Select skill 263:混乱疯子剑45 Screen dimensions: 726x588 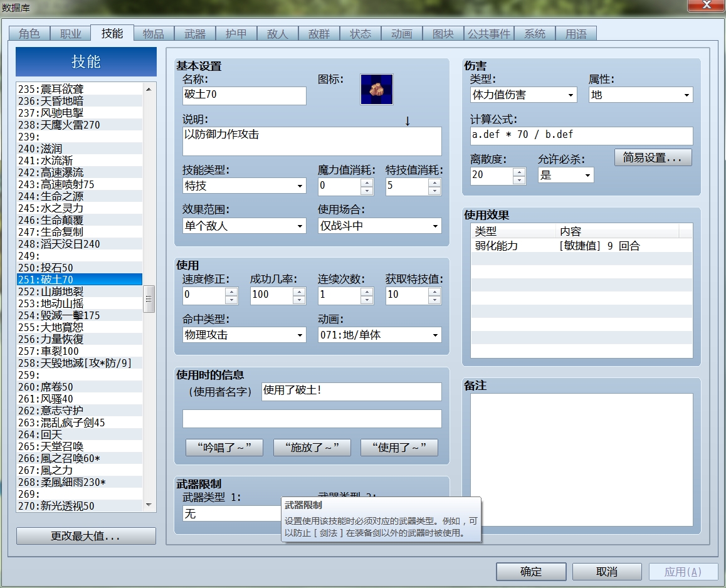[x=79, y=423]
